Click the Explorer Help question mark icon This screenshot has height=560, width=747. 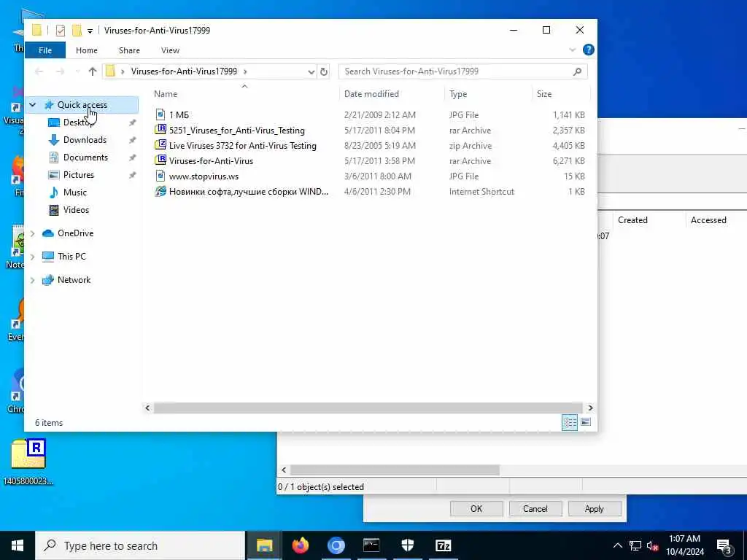(x=589, y=50)
